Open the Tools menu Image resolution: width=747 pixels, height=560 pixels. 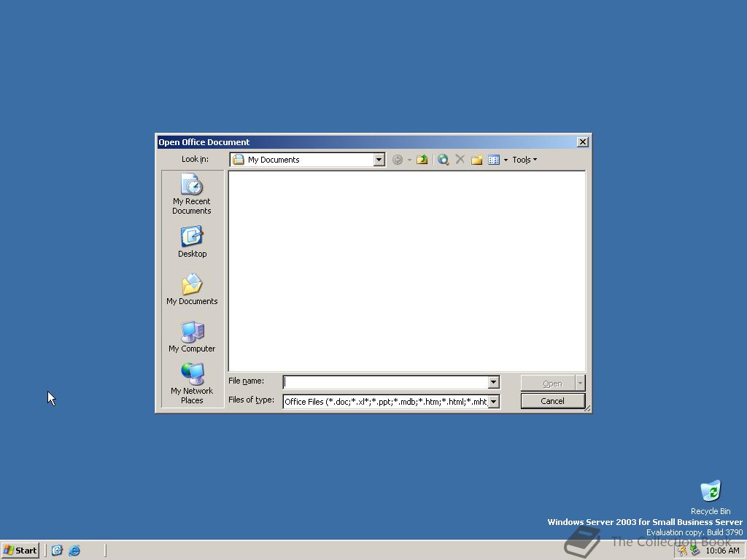(x=525, y=160)
